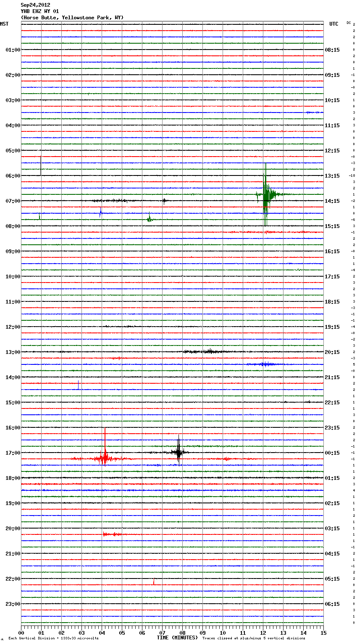The height and width of the screenshot is (644, 357).
Task: Click the 12 minute tick on time axis
Action: (x=263, y=633)
